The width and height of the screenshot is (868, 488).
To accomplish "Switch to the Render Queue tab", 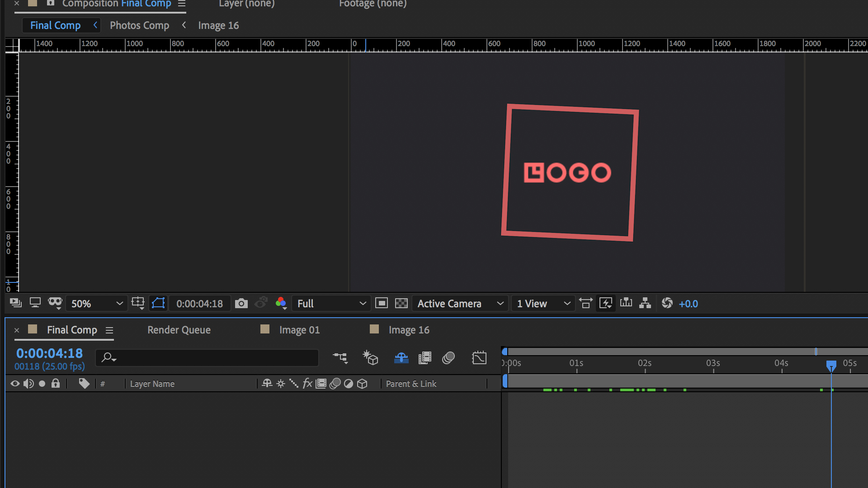I will [x=179, y=330].
